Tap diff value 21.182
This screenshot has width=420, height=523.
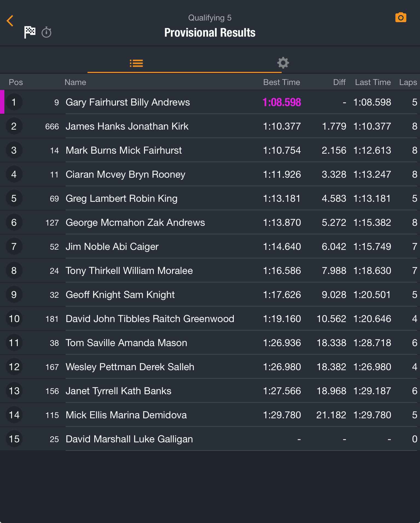point(331,415)
